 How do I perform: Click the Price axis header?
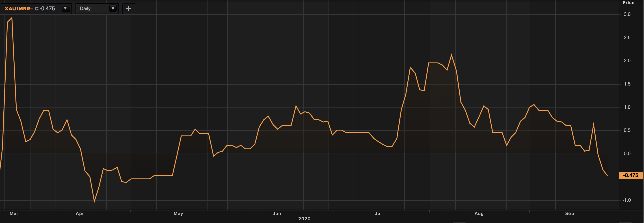pyautogui.click(x=628, y=2)
